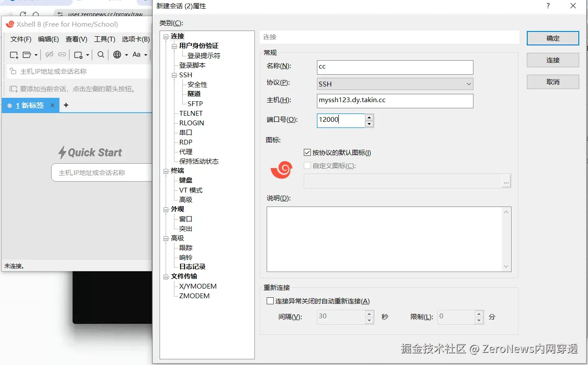Image resolution: width=588 pixels, height=365 pixels.
Task: Click the 连接 button
Action: [x=553, y=60]
